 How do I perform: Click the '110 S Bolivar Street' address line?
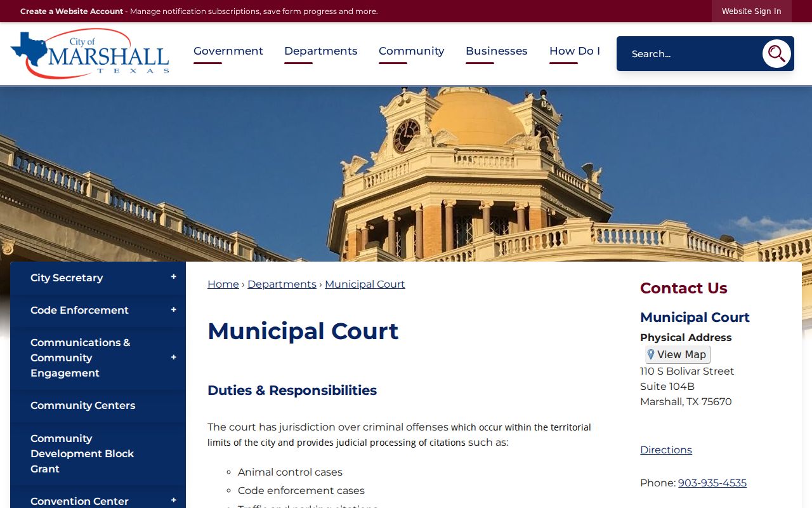click(687, 371)
